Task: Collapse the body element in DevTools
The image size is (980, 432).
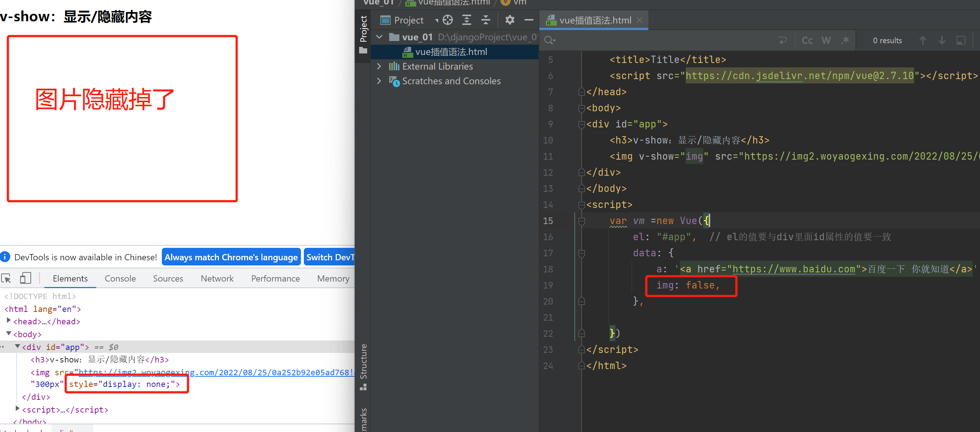Action: coord(8,334)
